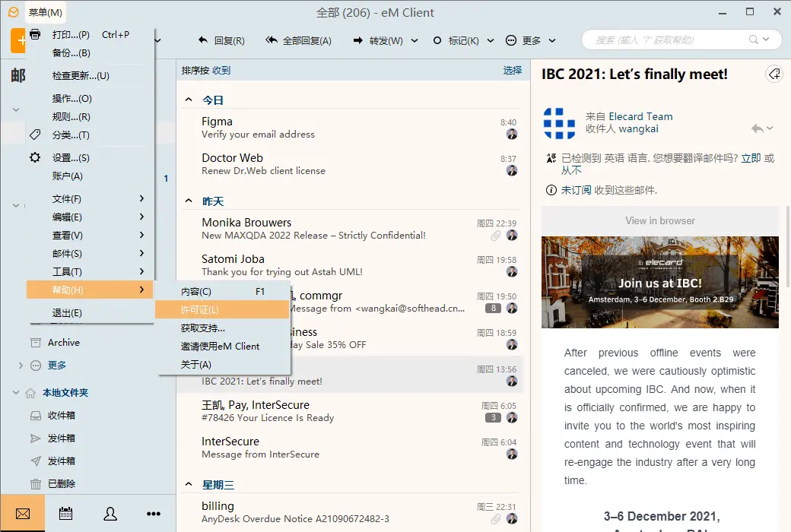Click the trash icon beside 已删除

35,484
